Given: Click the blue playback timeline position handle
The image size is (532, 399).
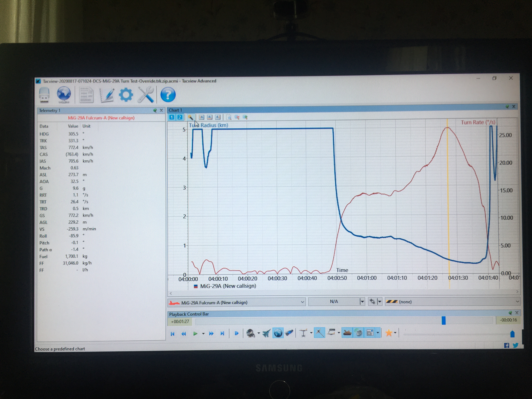Looking at the screenshot, I should click(x=444, y=320).
